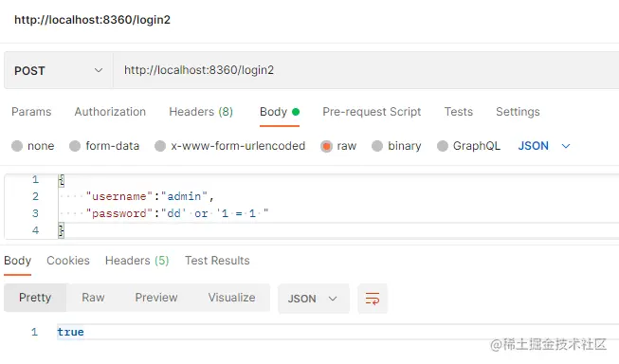The image size is (619, 364).
Task: Select Pretty response view
Action: click(x=35, y=298)
